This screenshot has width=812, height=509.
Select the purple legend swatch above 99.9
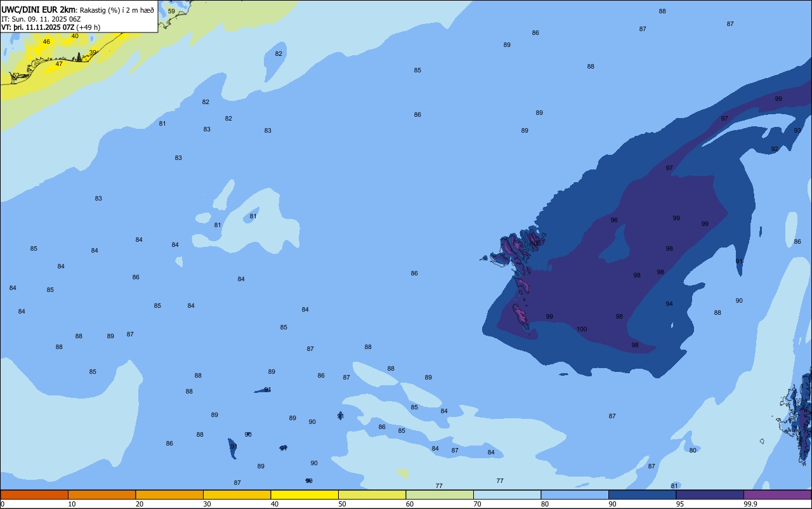777,494
